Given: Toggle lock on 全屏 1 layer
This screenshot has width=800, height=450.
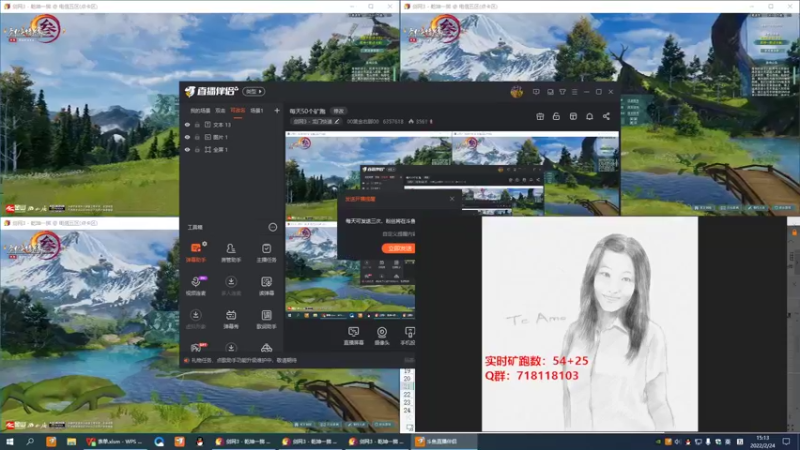Looking at the screenshot, I should pos(197,149).
